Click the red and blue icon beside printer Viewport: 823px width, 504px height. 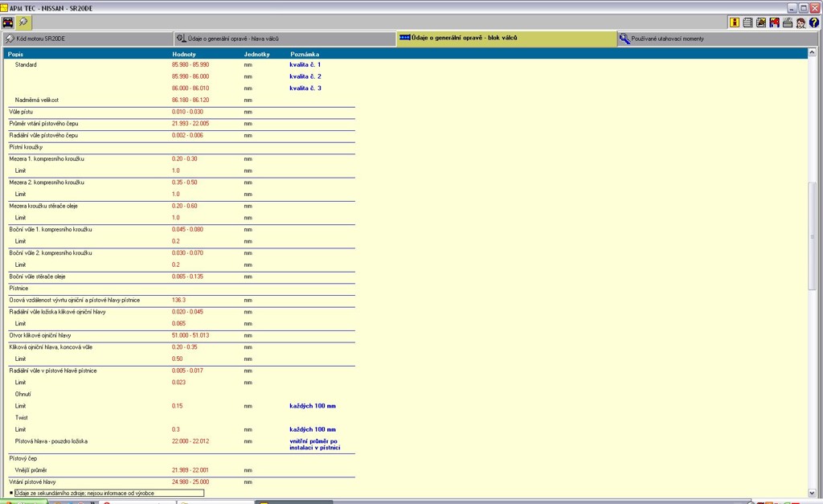click(x=774, y=23)
